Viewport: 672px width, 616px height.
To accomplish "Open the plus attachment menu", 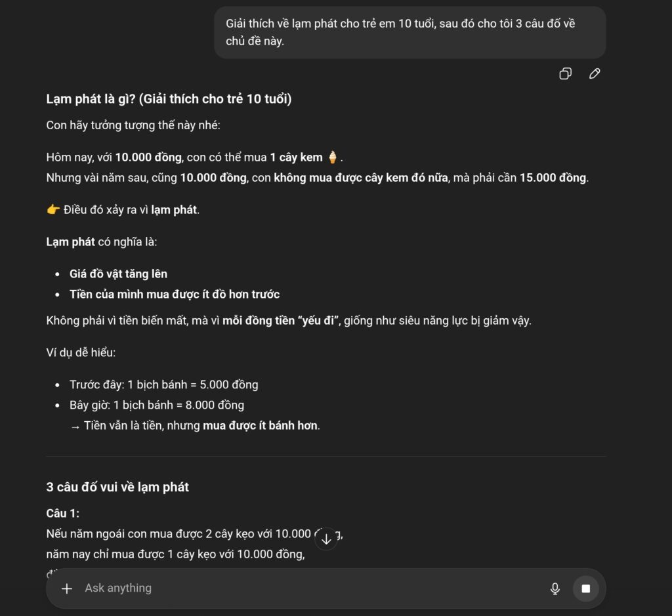I will click(x=67, y=588).
